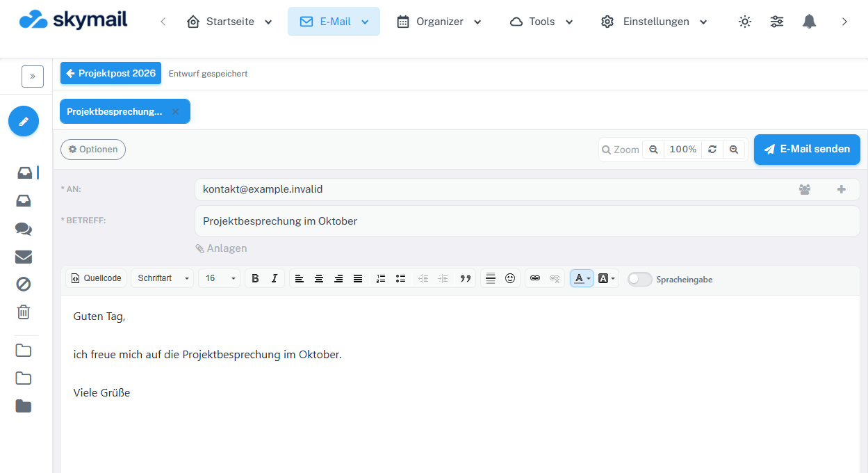Center-align text in the editor

pos(319,278)
